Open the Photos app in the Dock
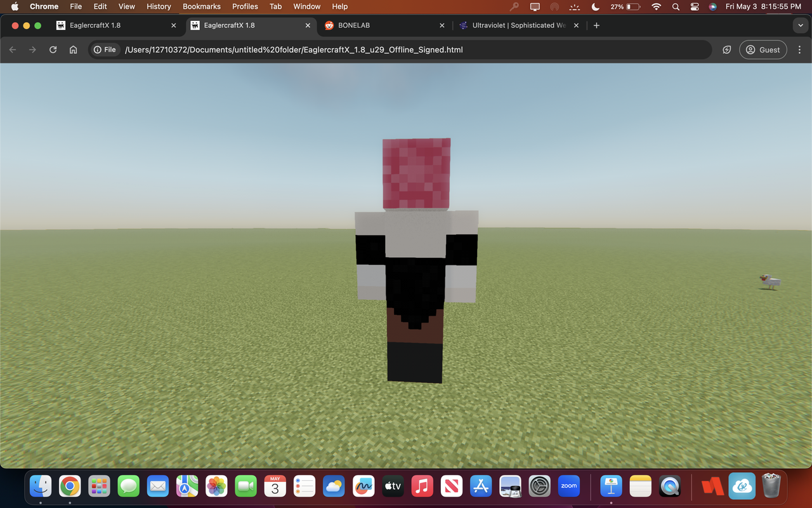Viewport: 812px width, 508px height. tap(216, 486)
